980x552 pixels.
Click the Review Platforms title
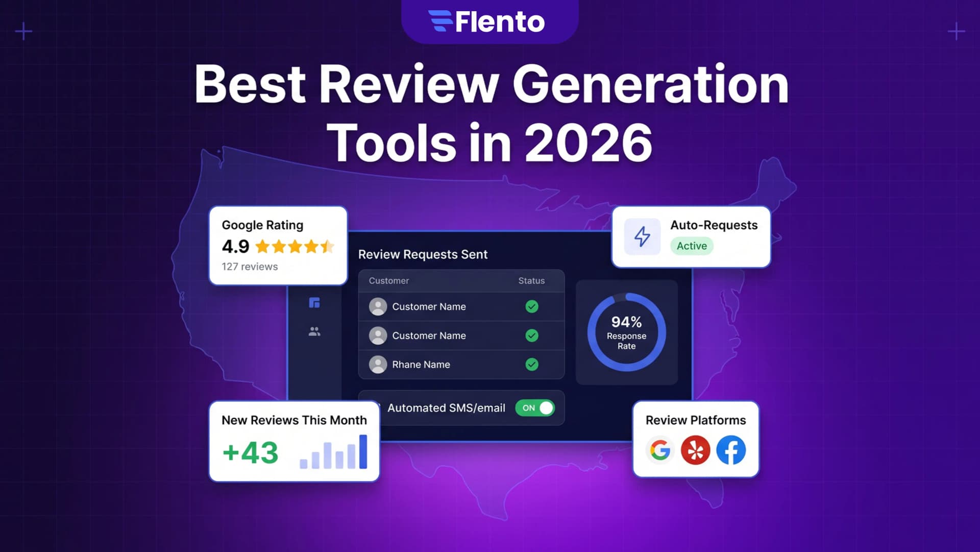pos(696,420)
